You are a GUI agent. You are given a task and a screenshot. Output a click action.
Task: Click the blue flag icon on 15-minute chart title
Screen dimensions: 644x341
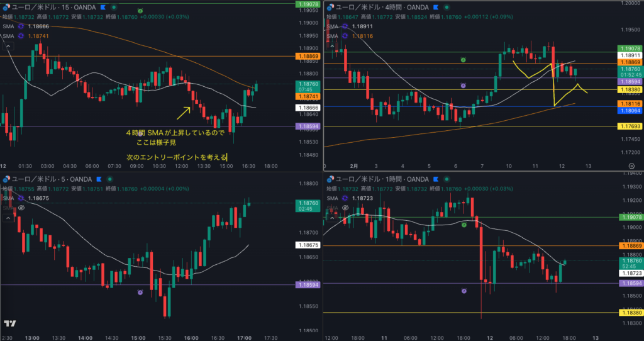pos(102,7)
